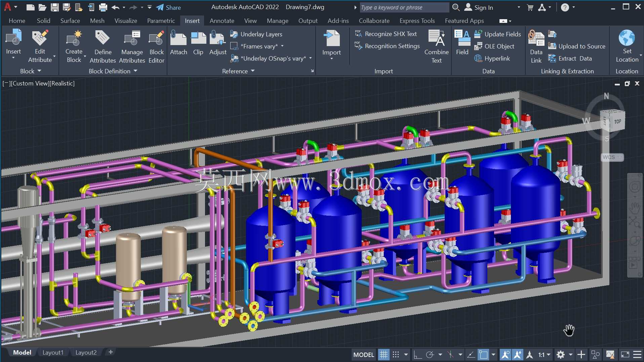Switch to the Layout1 tab
This screenshot has height=362, width=644.
click(x=53, y=352)
